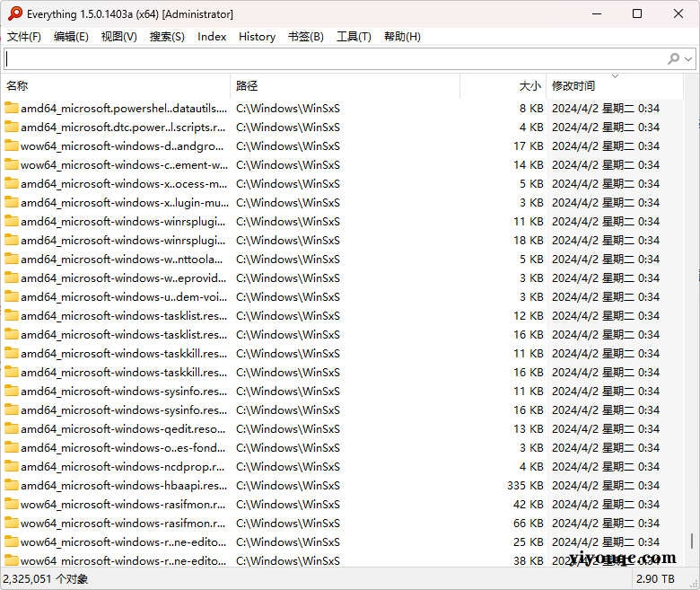700x590 pixels.
Task: Click folder icon of amd64_microsoft.dtc.power row
Action: (x=12, y=127)
